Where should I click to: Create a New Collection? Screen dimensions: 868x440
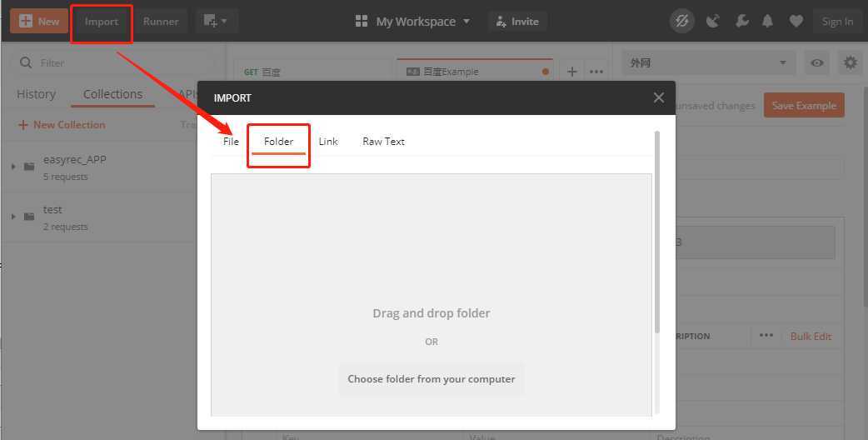[62, 125]
